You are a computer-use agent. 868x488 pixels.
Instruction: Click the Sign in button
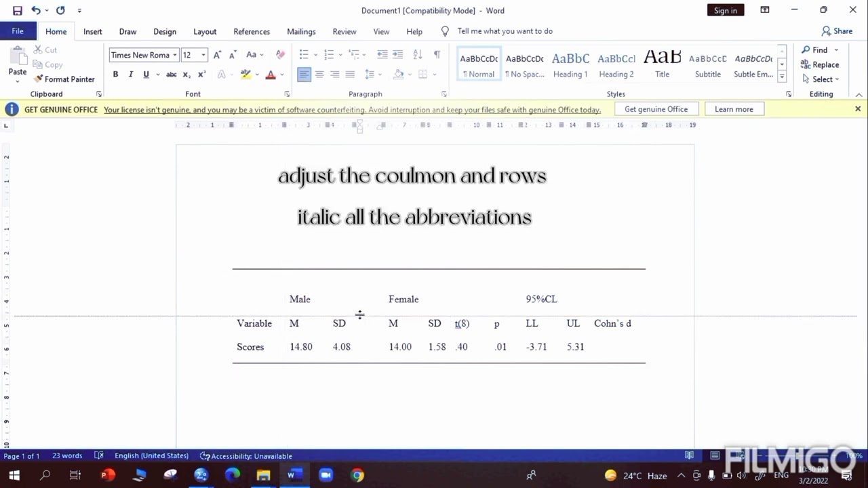click(725, 10)
